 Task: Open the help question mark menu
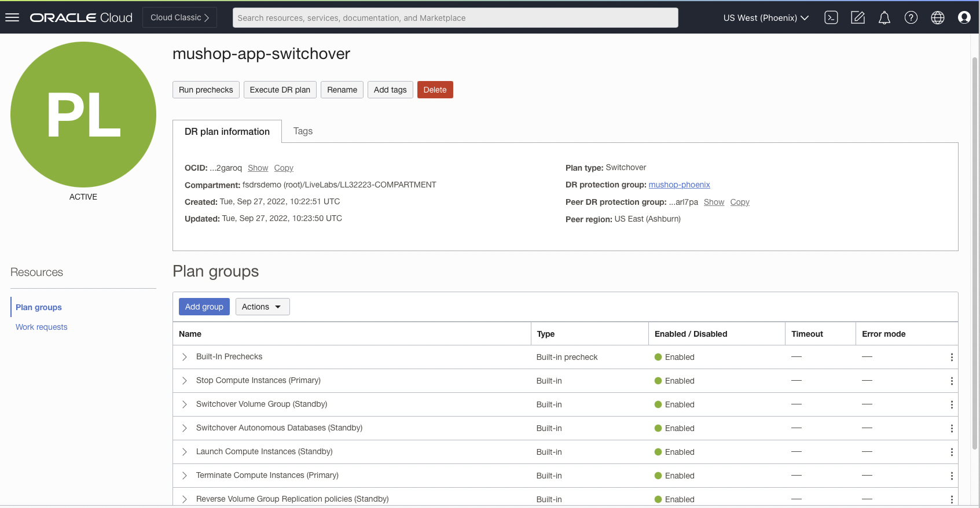911,18
